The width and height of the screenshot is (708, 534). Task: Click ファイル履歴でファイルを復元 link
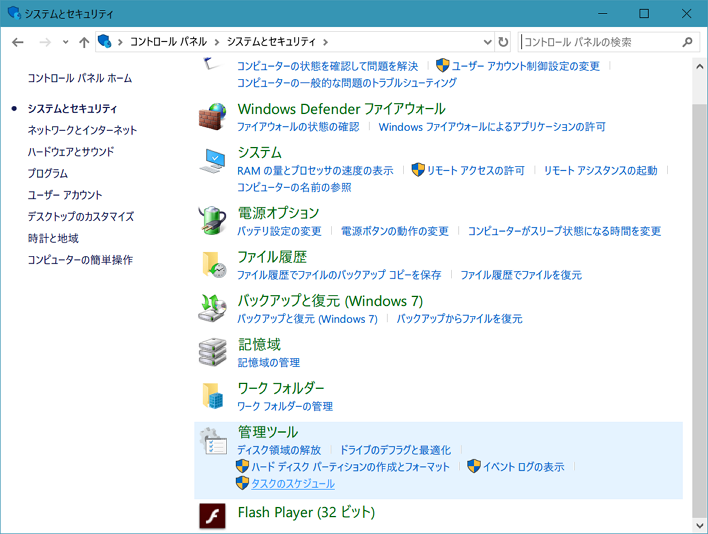[x=521, y=275]
